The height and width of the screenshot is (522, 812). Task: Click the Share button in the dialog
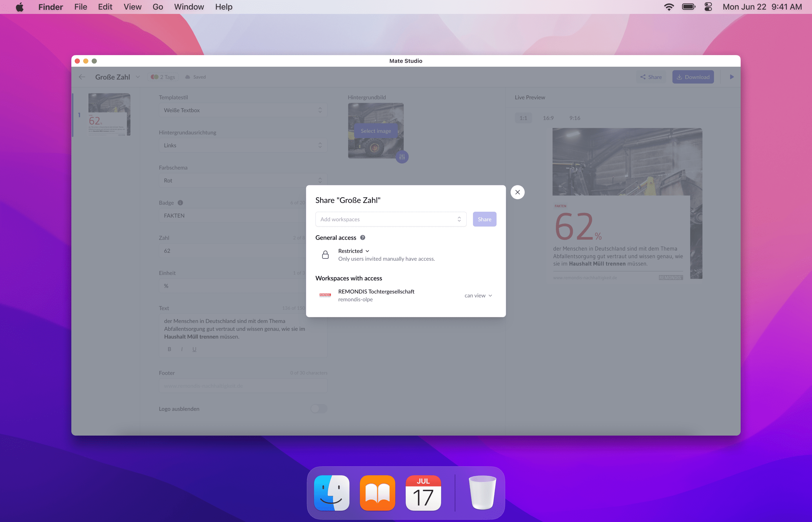(x=484, y=219)
